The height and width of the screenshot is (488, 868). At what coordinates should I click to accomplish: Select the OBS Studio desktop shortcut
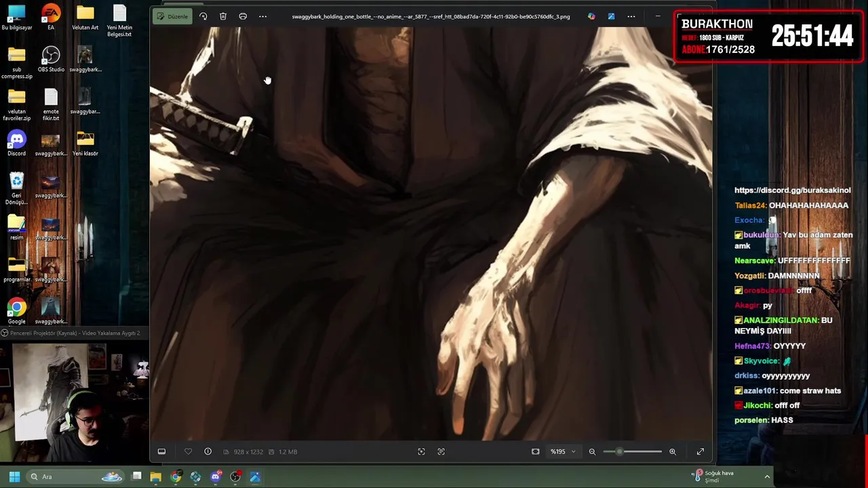point(51,60)
